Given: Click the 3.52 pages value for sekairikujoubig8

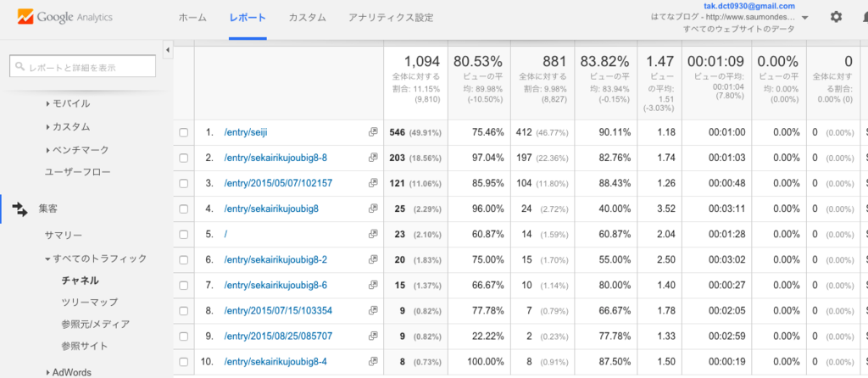Looking at the screenshot, I should click(666, 208).
